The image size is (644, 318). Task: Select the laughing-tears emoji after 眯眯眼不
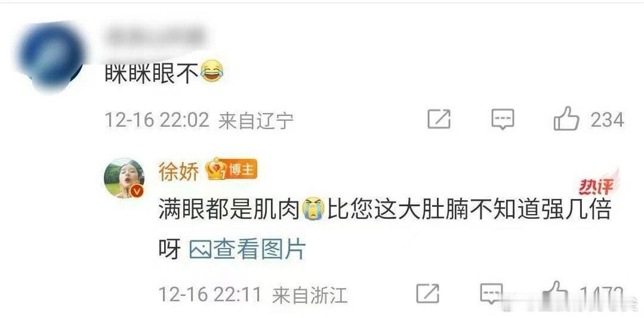coord(212,71)
